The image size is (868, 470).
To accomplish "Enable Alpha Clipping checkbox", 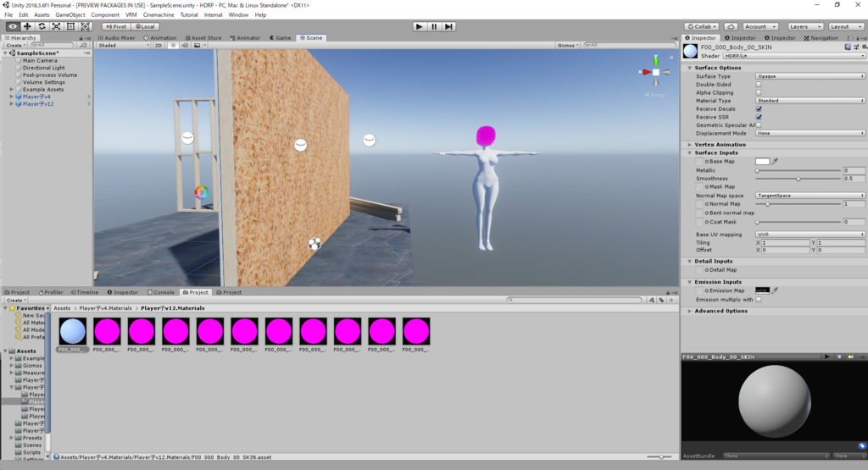I will tap(759, 93).
